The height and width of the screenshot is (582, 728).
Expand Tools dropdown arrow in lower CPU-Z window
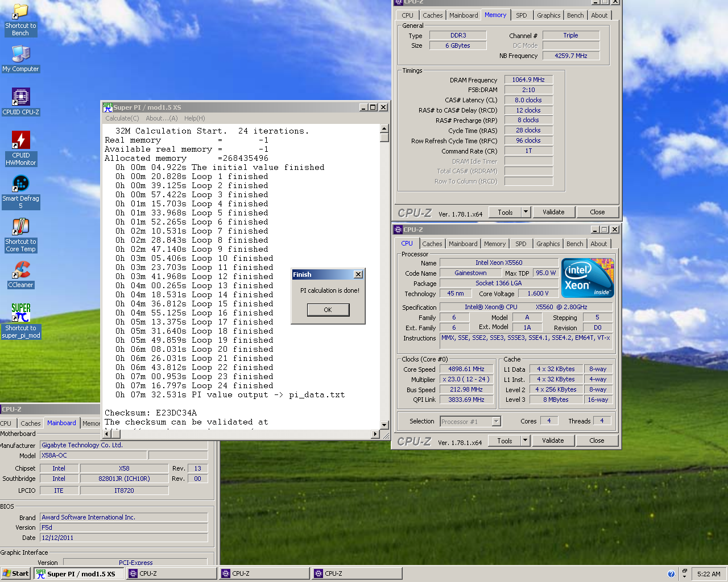525,440
